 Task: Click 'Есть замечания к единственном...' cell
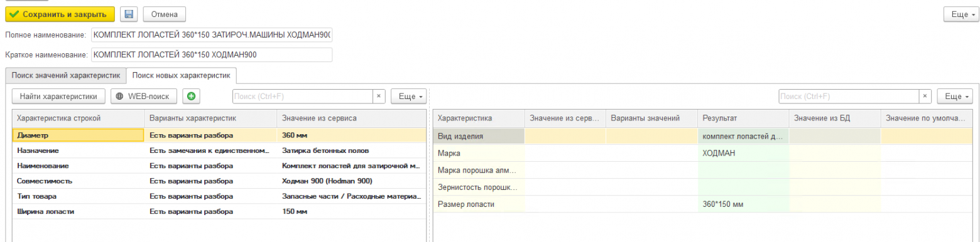point(210,150)
